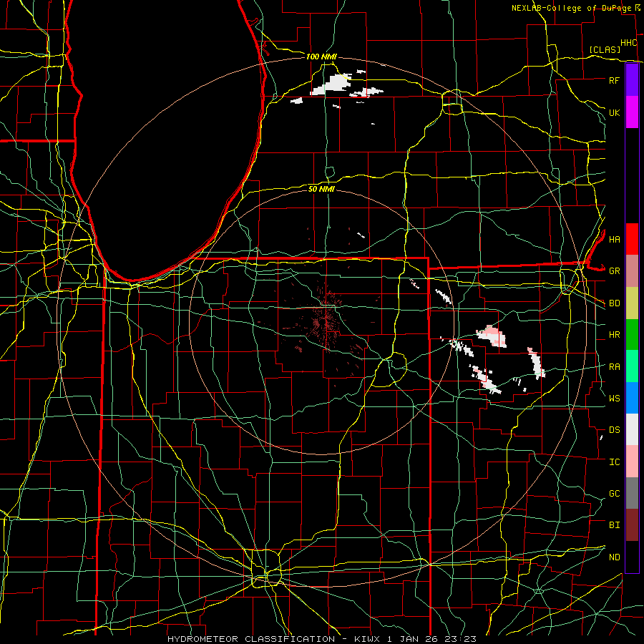Click the 'RF' legend label
Viewport: 644px width, 644px height.
614,80
